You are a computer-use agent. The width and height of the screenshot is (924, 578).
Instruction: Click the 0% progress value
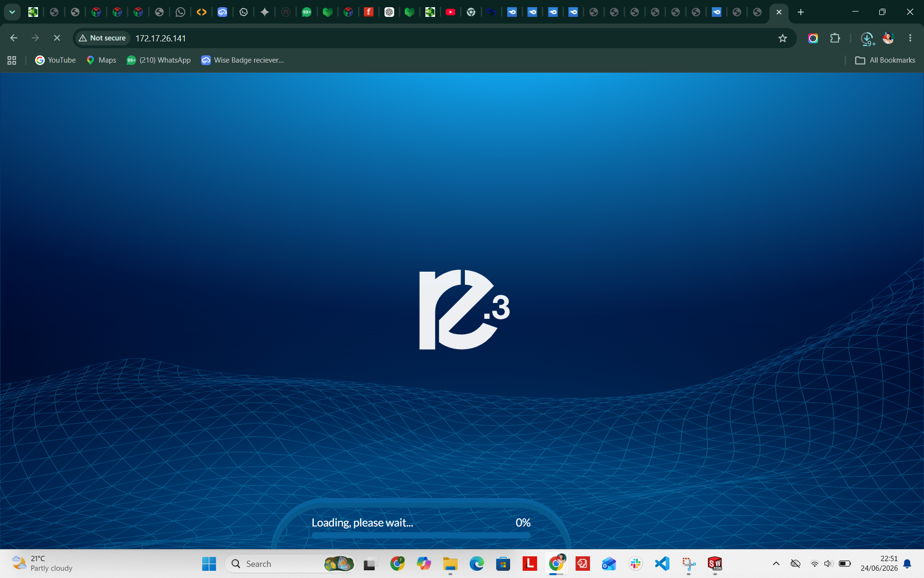tap(523, 523)
